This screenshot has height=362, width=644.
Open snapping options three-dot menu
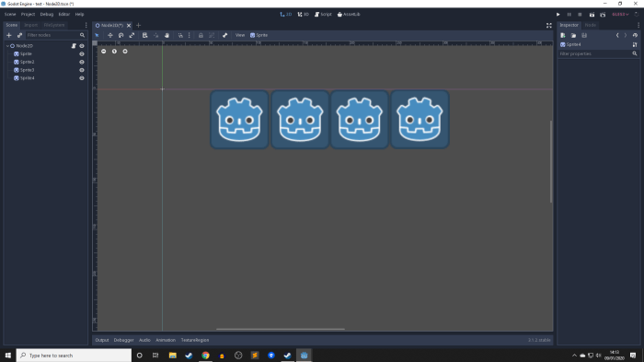point(189,35)
